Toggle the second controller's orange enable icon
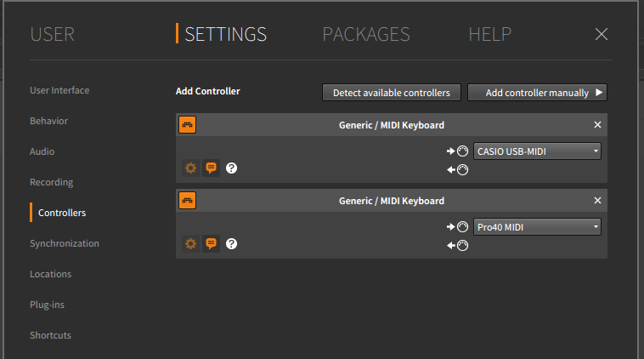The height and width of the screenshot is (359, 644). (x=188, y=201)
